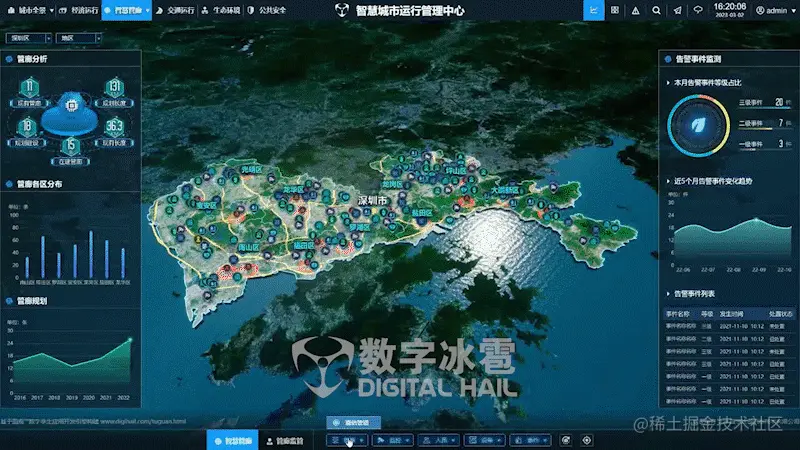Toggle the 三级事件 legend entry showing 20
800x450 pixels.
[765, 103]
